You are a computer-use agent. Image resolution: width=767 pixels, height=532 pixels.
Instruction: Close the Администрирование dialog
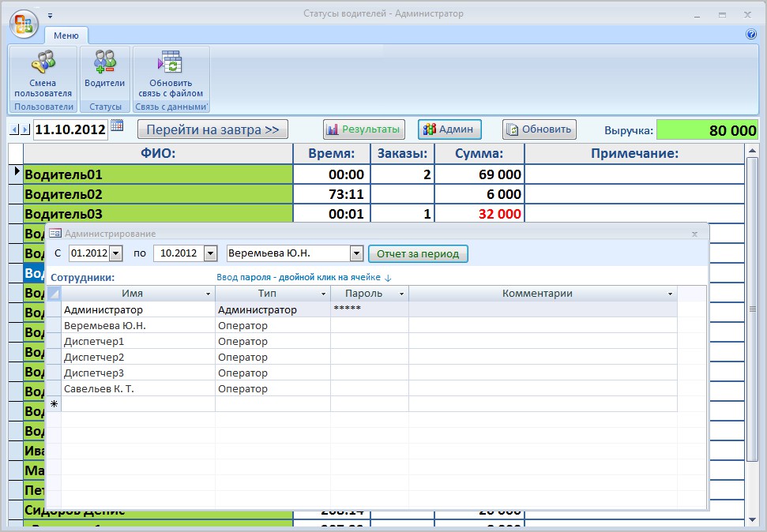click(694, 234)
